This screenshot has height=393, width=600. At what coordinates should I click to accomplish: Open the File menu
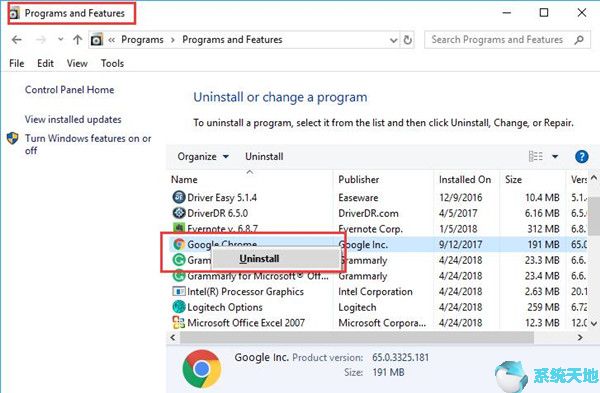(x=16, y=63)
